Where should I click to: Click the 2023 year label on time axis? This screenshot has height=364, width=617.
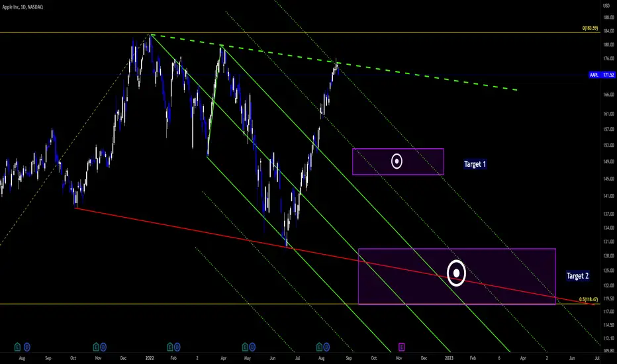[449, 358]
